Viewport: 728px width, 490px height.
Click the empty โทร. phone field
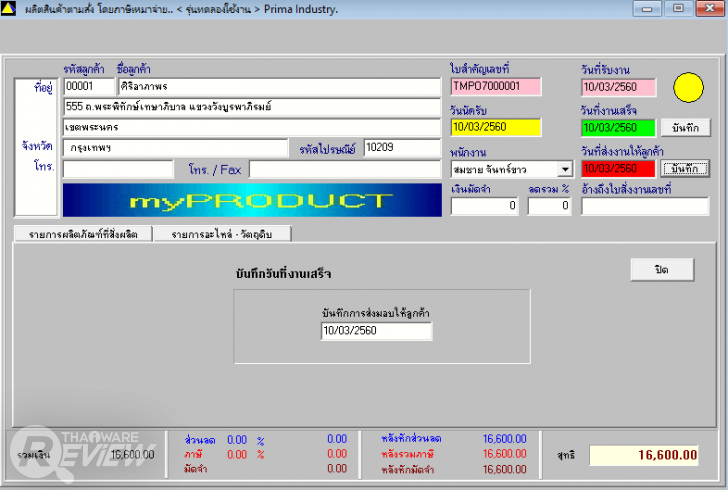tap(118, 169)
